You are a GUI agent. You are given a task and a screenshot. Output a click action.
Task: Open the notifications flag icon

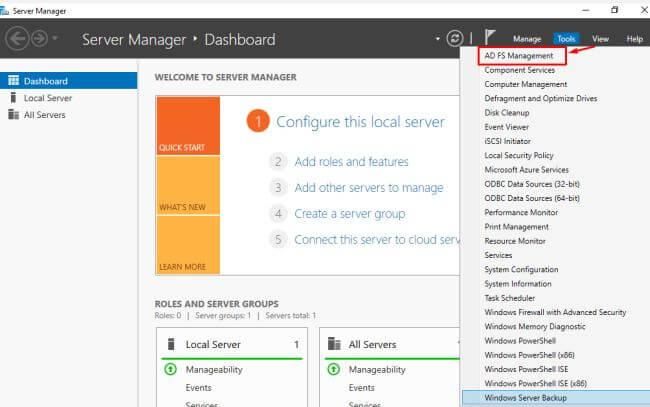pos(490,38)
